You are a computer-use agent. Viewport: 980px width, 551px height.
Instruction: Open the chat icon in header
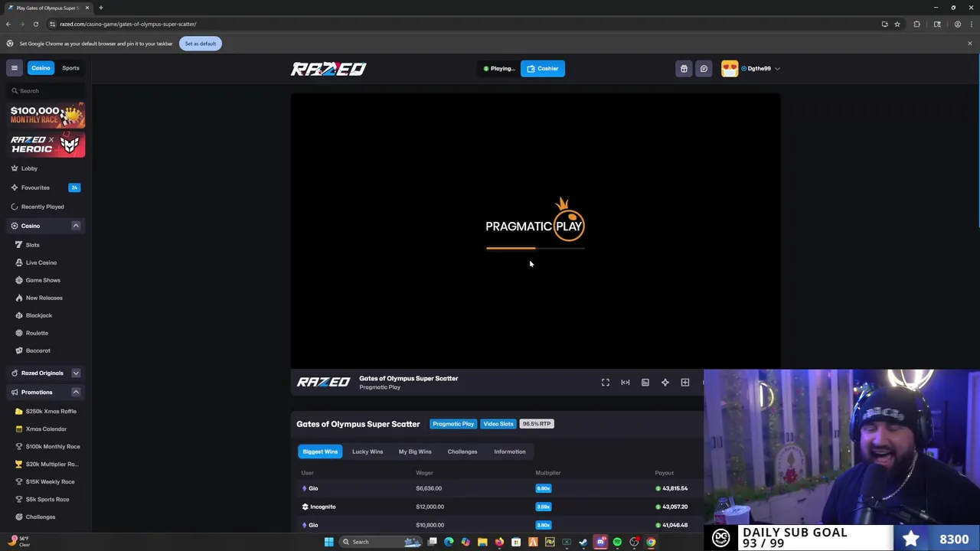[704, 69]
